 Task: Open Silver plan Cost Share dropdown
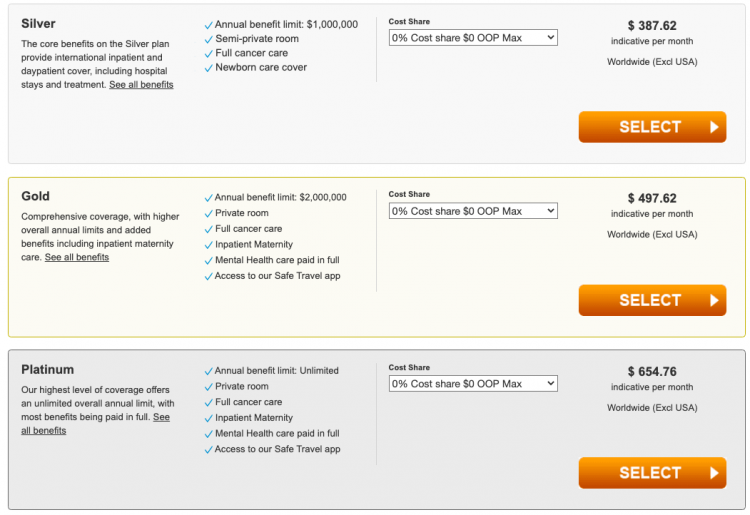point(472,38)
